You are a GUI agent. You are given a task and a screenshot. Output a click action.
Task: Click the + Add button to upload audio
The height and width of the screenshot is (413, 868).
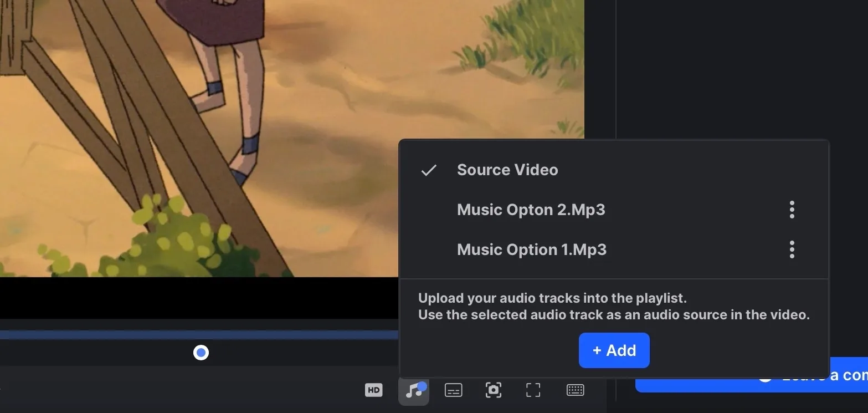click(x=614, y=350)
